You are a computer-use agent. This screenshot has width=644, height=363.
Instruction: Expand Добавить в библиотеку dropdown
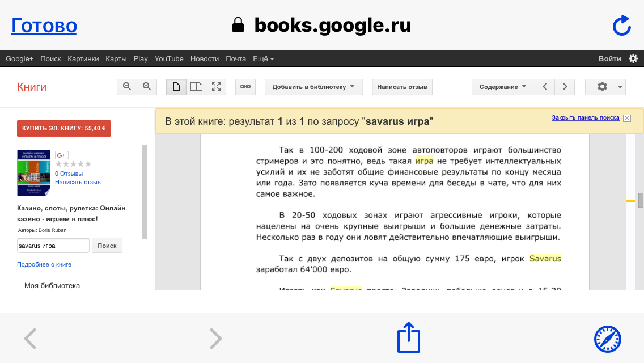(x=313, y=87)
